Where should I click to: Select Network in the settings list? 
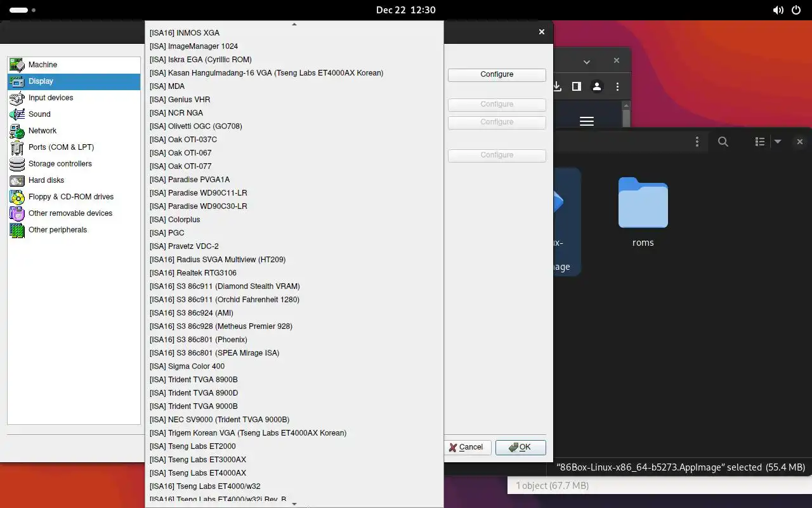click(74, 131)
